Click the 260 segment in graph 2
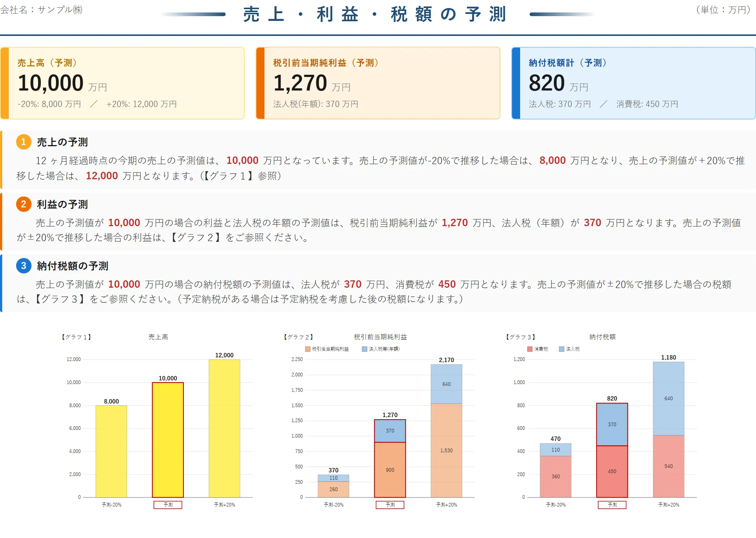 click(x=333, y=489)
